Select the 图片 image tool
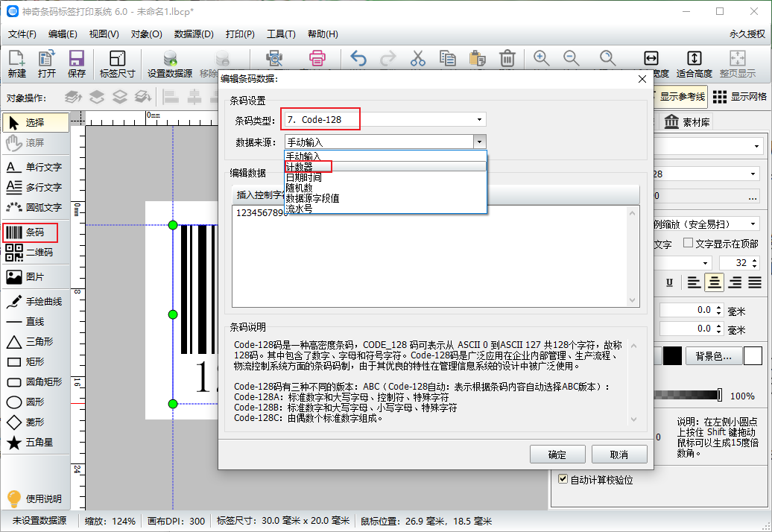This screenshot has height=532, width=772. [36, 277]
